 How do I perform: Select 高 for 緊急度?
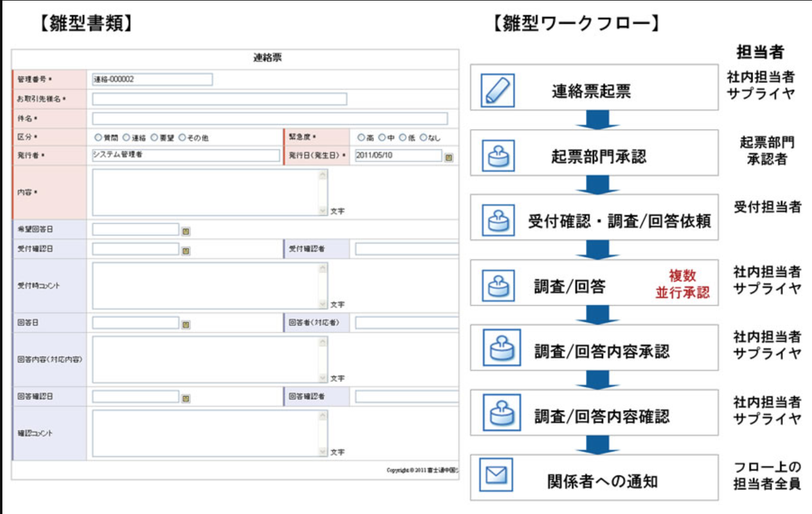tap(360, 138)
